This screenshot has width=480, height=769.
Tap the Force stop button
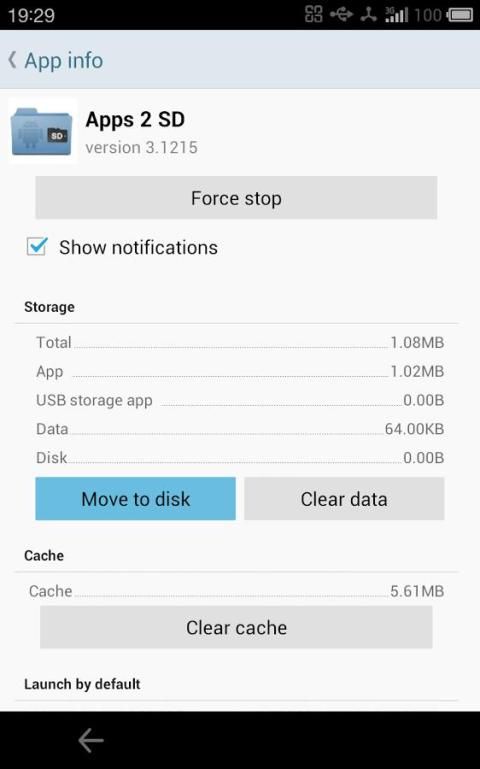click(x=236, y=198)
